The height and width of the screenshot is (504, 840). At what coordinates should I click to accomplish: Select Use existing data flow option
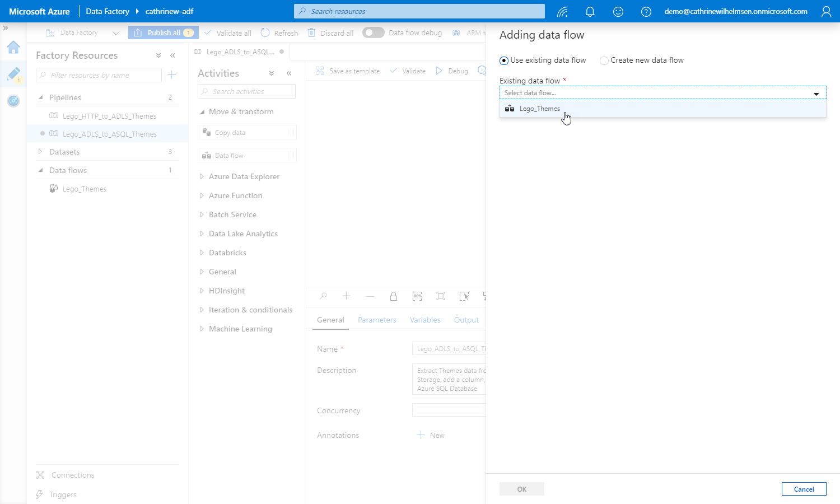point(504,60)
